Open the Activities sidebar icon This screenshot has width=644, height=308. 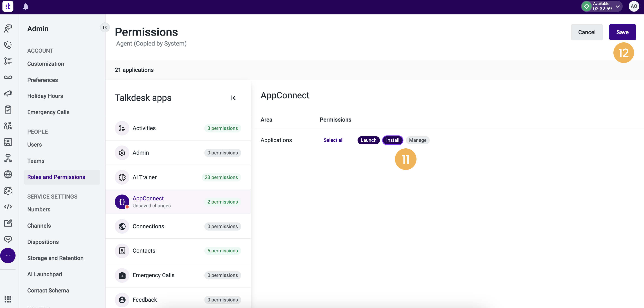click(x=8, y=61)
